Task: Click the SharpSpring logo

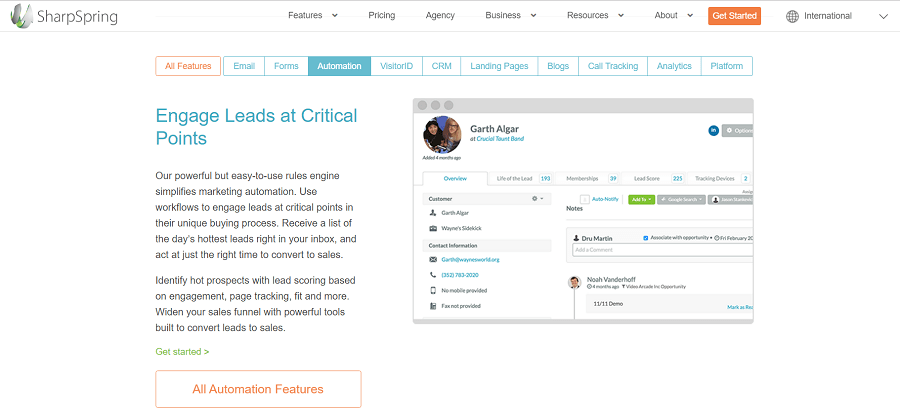Action: [64, 16]
